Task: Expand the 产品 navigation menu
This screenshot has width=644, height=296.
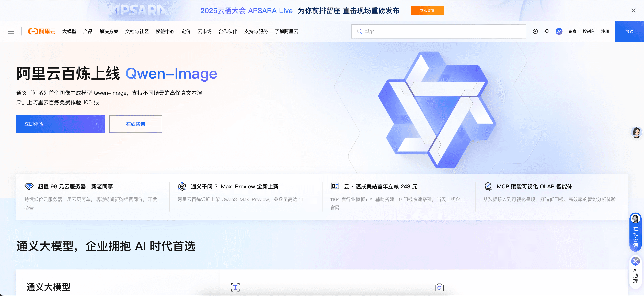Action: pyautogui.click(x=88, y=31)
